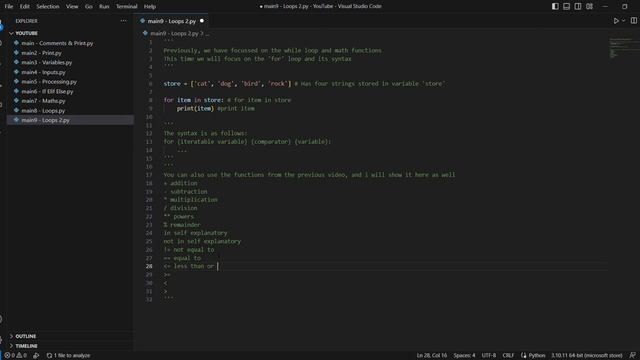Change line endings via 'CRLF'
The width and height of the screenshot is (640, 360).
(x=508, y=356)
